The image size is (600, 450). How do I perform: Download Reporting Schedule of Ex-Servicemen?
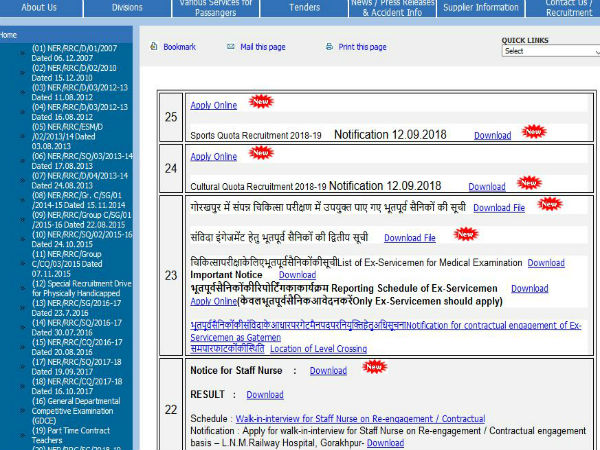coord(530,289)
